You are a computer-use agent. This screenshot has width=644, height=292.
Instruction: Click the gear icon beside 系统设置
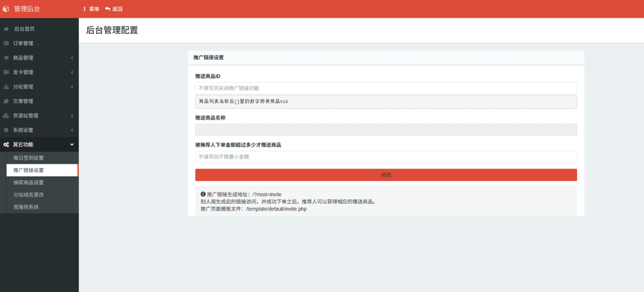(6, 130)
